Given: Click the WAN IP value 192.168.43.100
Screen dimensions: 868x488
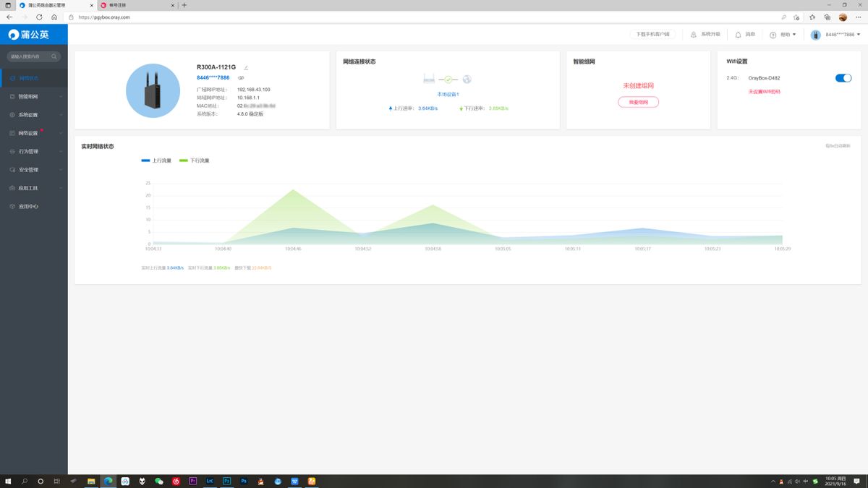Looking at the screenshot, I should (x=253, y=89).
